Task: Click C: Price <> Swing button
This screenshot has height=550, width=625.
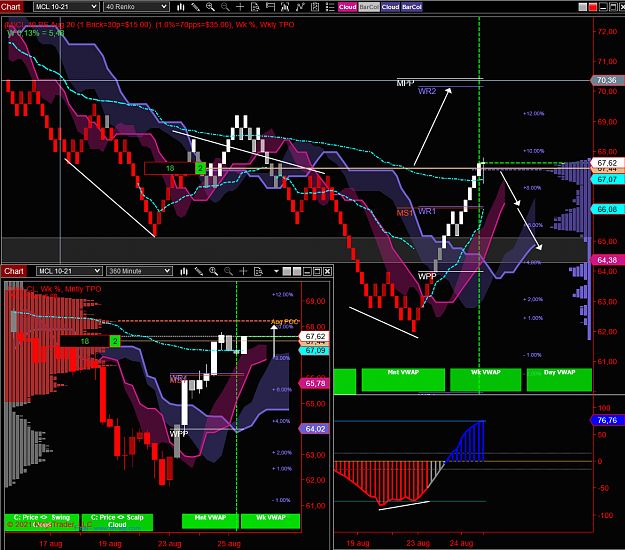Action: point(42,522)
